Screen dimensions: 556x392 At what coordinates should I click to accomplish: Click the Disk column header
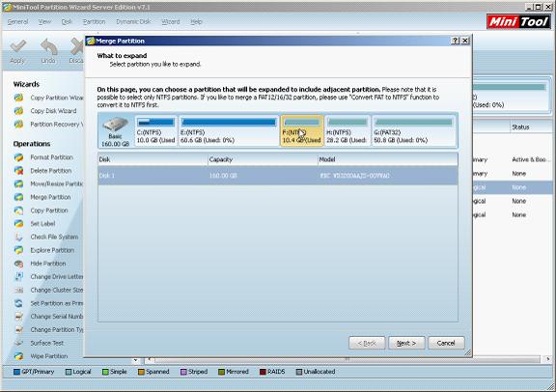click(x=153, y=159)
